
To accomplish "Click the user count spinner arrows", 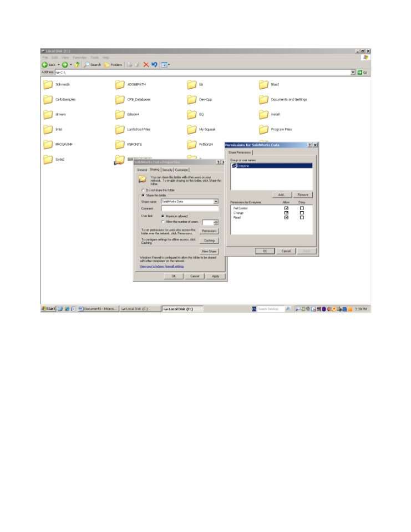I will (x=216, y=223).
